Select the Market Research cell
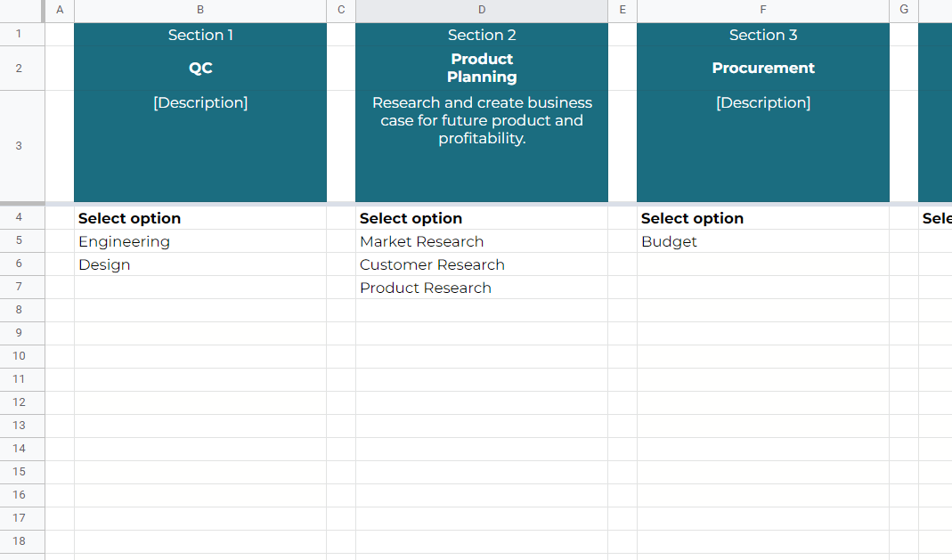The image size is (952, 560). point(482,241)
